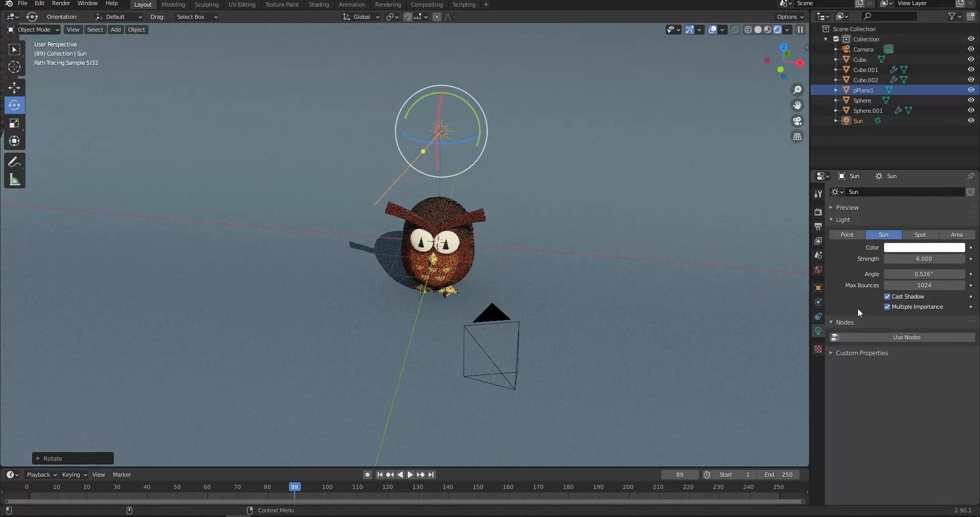Viewport: 980px width, 517px height.
Task: Switch to the Shading workspace tab
Action: coord(319,4)
